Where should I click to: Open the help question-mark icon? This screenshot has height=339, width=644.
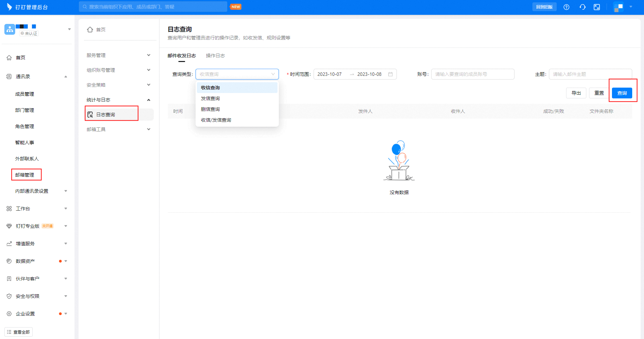[x=566, y=7]
